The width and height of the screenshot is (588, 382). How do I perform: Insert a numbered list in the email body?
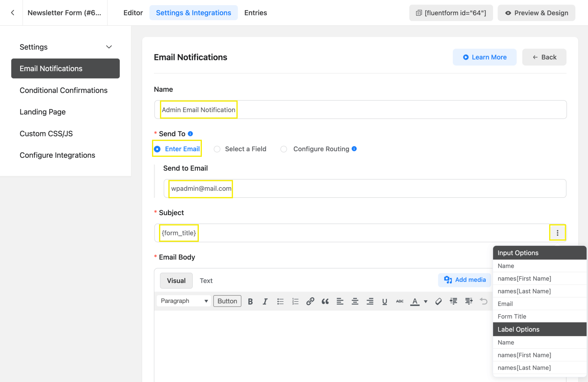click(295, 301)
